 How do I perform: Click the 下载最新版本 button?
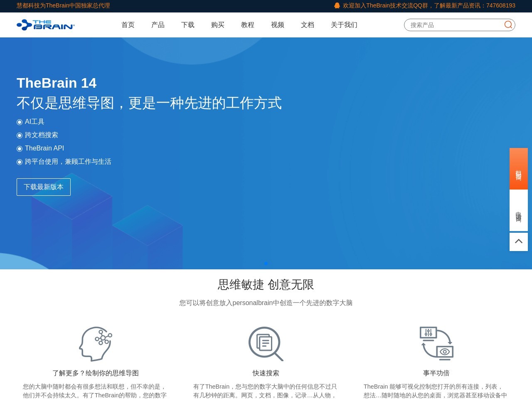pos(44,187)
